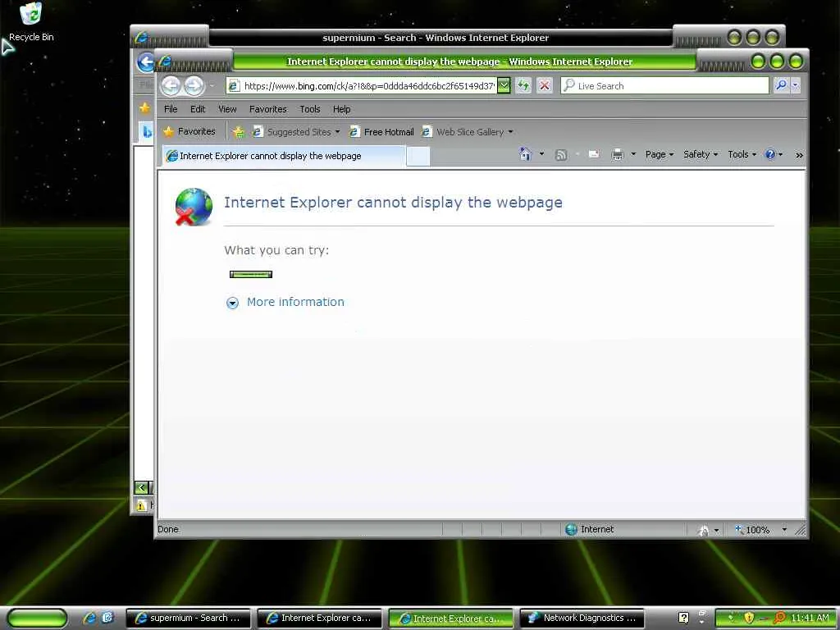Click the warning icon in supermium status bar
The image size is (840, 630).
[x=141, y=505]
